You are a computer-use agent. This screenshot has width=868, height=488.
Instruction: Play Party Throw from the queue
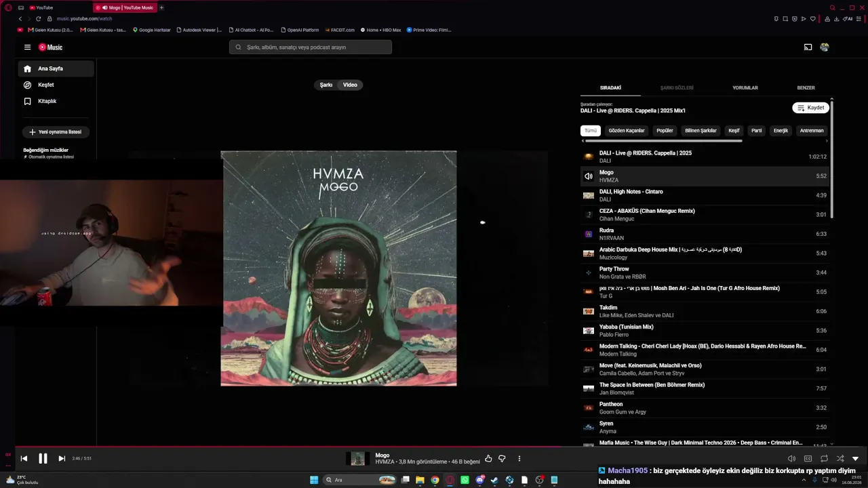[705, 272]
